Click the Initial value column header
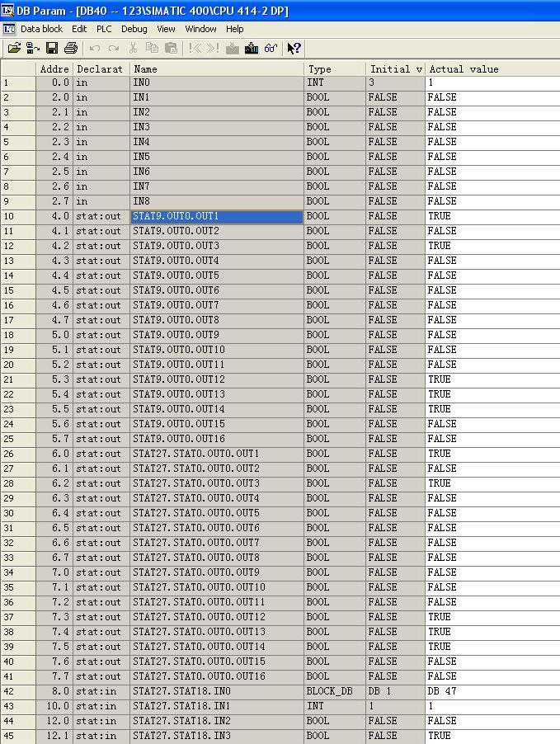 [x=395, y=68]
